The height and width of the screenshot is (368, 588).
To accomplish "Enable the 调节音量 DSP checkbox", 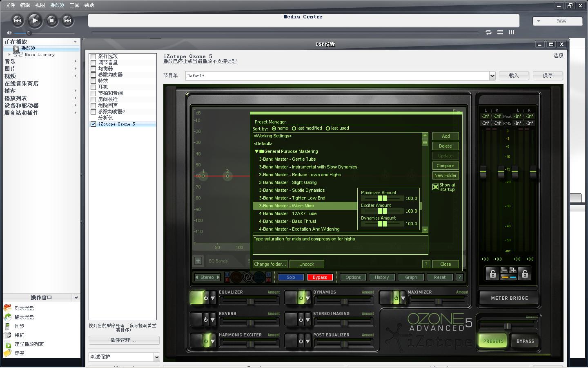I will coord(93,63).
